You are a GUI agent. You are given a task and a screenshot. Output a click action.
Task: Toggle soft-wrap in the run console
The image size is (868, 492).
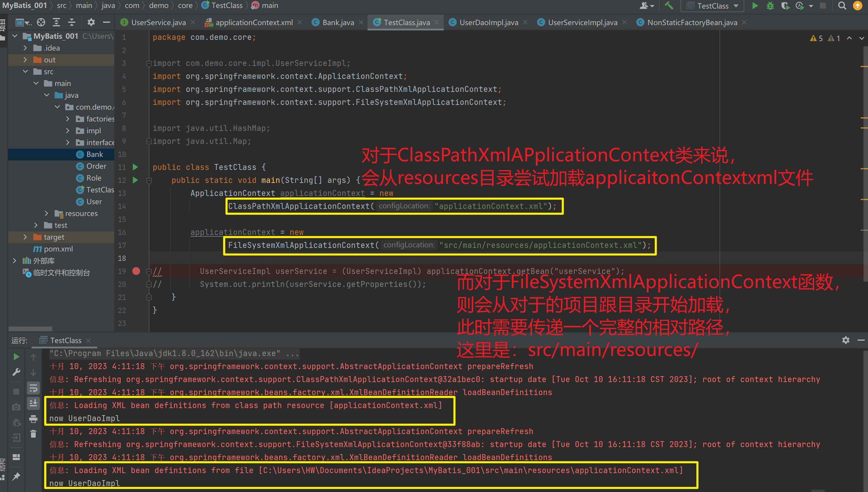pyautogui.click(x=33, y=388)
